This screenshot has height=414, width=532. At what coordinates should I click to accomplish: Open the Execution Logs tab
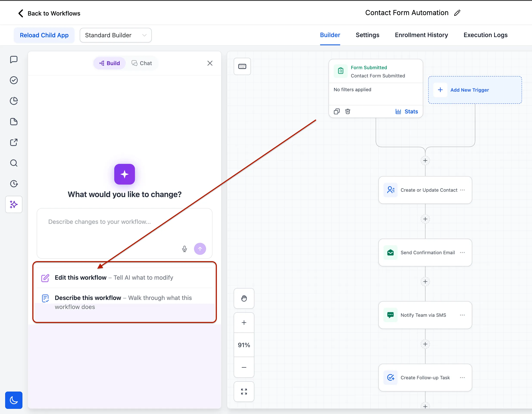tap(485, 35)
